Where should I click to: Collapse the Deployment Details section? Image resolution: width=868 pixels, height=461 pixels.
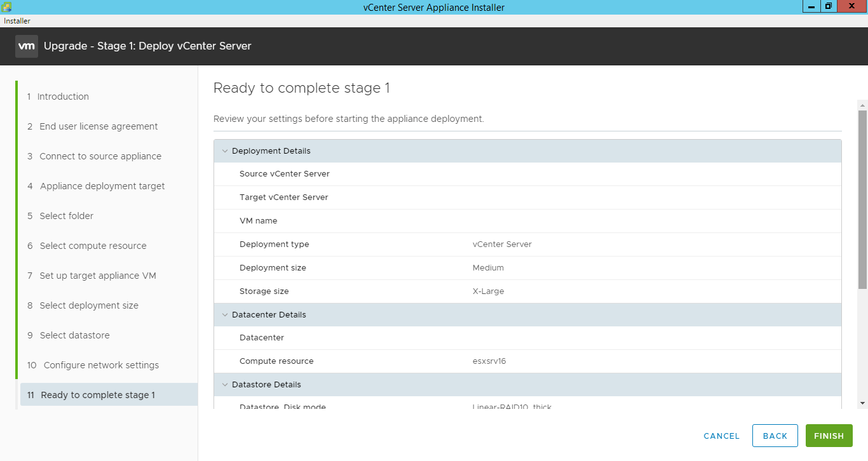click(225, 150)
